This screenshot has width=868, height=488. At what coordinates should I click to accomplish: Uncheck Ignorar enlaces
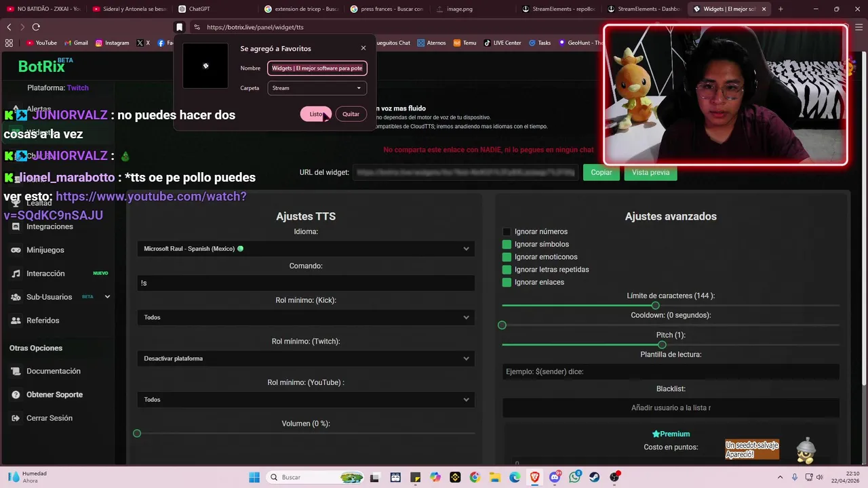click(x=507, y=282)
